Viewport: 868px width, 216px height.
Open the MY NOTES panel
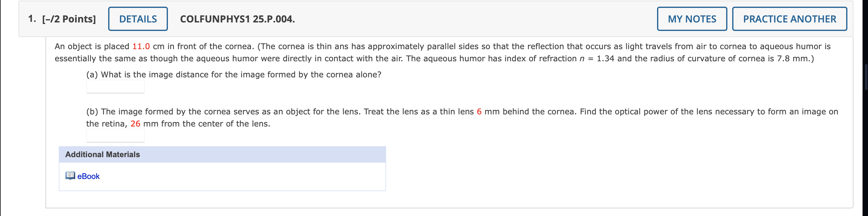click(x=692, y=19)
